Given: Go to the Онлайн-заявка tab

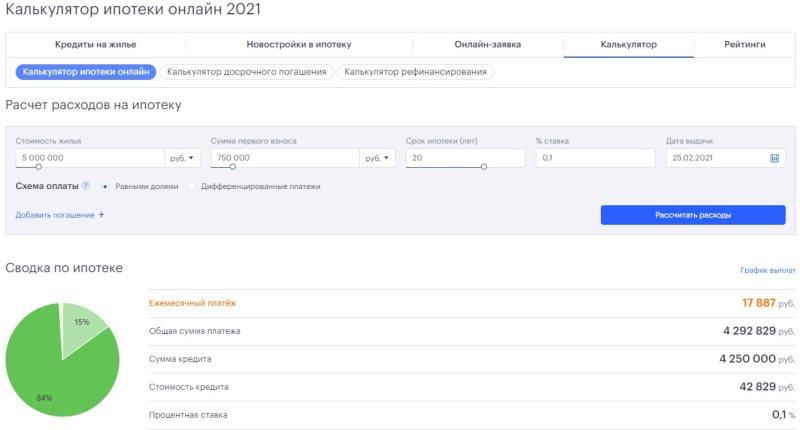Looking at the screenshot, I should point(487,45).
